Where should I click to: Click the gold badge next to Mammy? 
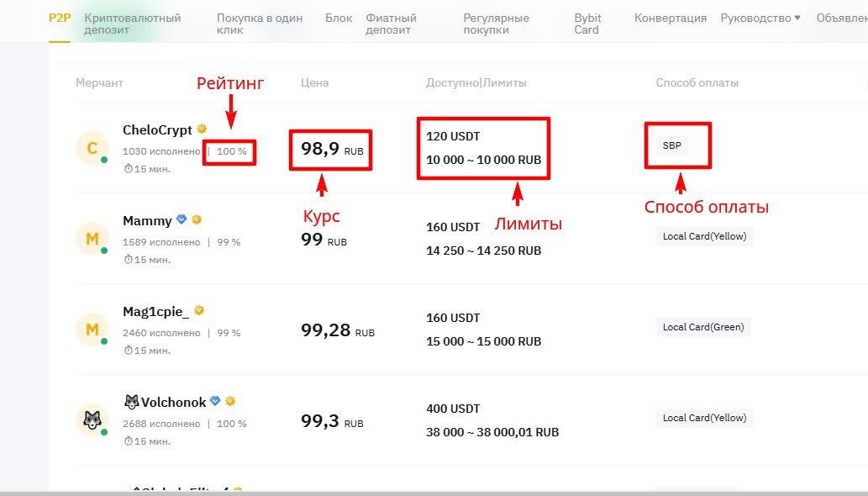tap(196, 220)
